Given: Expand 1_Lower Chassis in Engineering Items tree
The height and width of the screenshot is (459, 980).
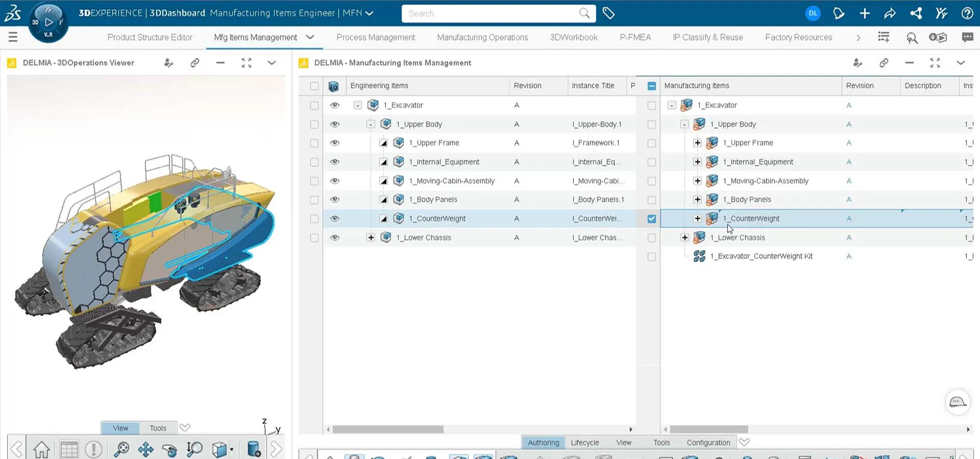Looking at the screenshot, I should [371, 238].
